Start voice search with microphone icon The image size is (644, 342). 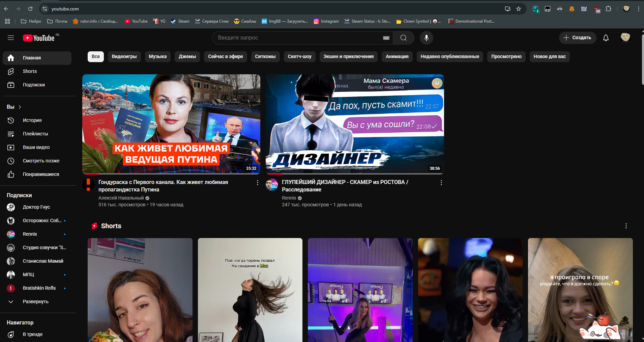click(x=426, y=38)
